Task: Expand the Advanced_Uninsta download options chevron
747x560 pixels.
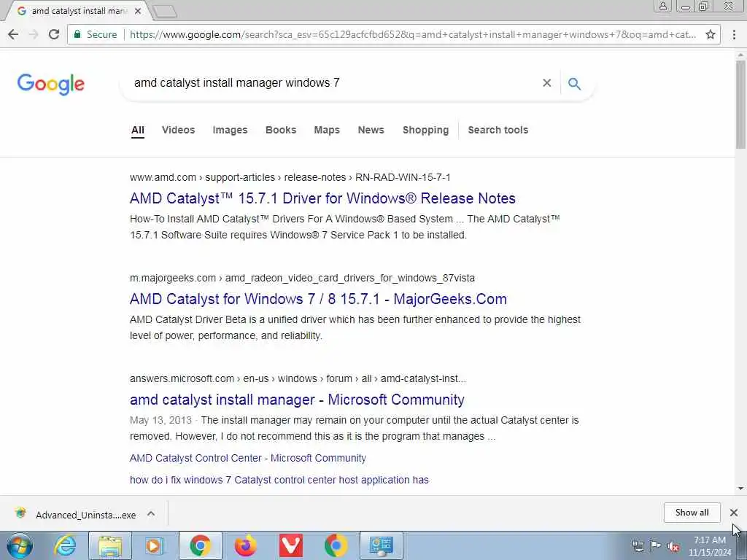Action: [x=151, y=513]
